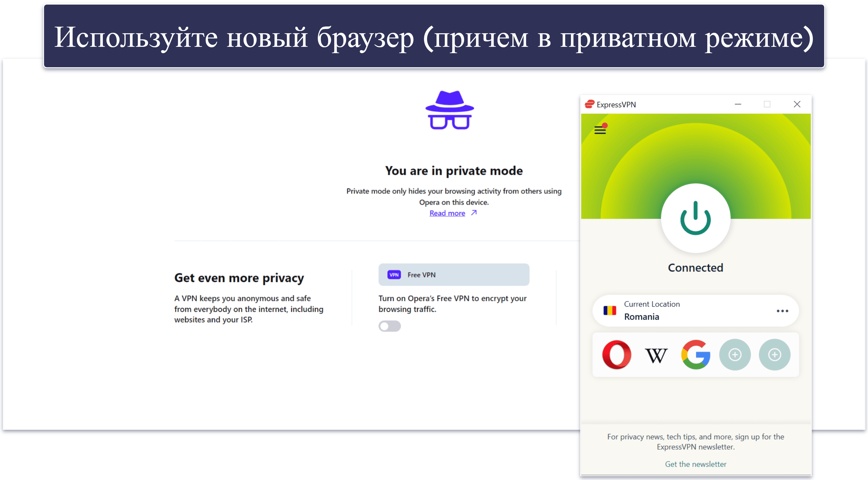The width and height of the screenshot is (868, 480).
Task: Open the Read more link
Action: coord(447,213)
